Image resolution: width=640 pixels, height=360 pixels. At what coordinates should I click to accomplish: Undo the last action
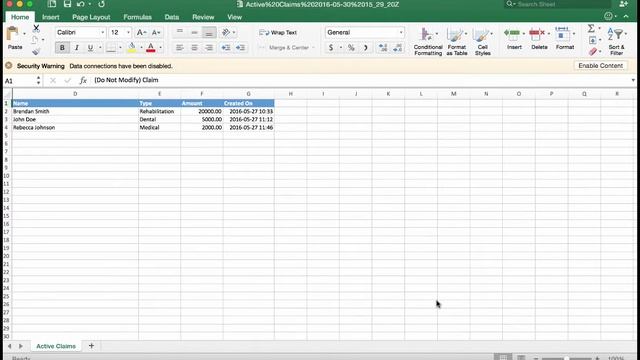80,4
